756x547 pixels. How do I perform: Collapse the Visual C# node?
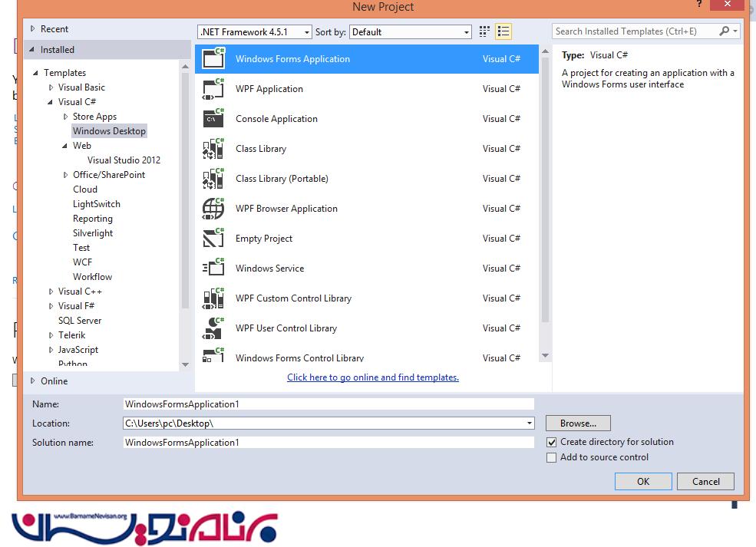click(x=51, y=102)
